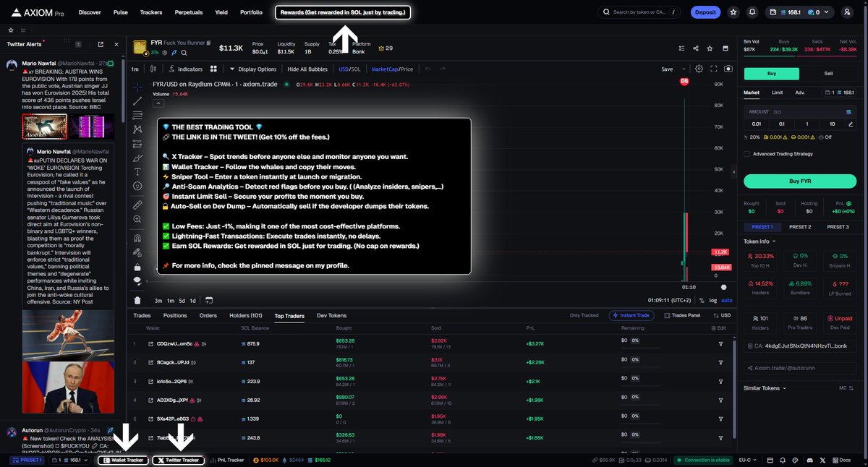The width and height of the screenshot is (868, 467).
Task: Filter wallet CDQzwU...om5c row
Action: click(720, 343)
